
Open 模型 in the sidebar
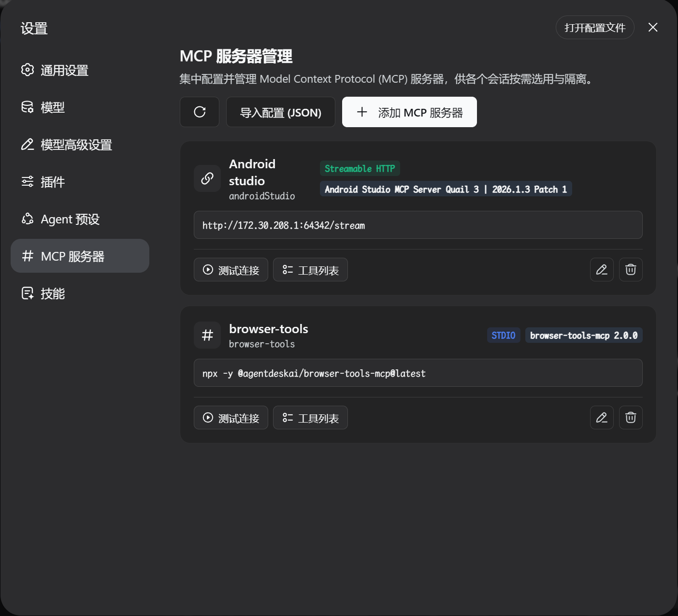tap(80, 107)
